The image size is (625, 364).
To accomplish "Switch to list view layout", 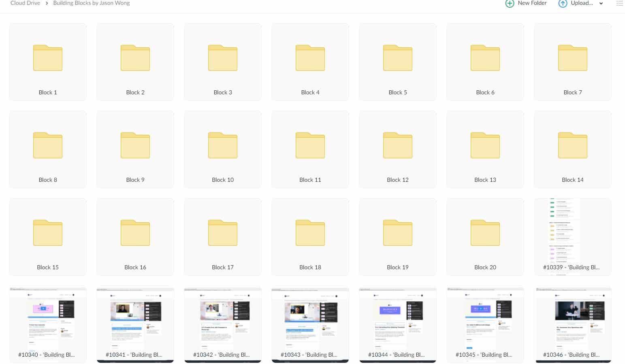I will (619, 3).
